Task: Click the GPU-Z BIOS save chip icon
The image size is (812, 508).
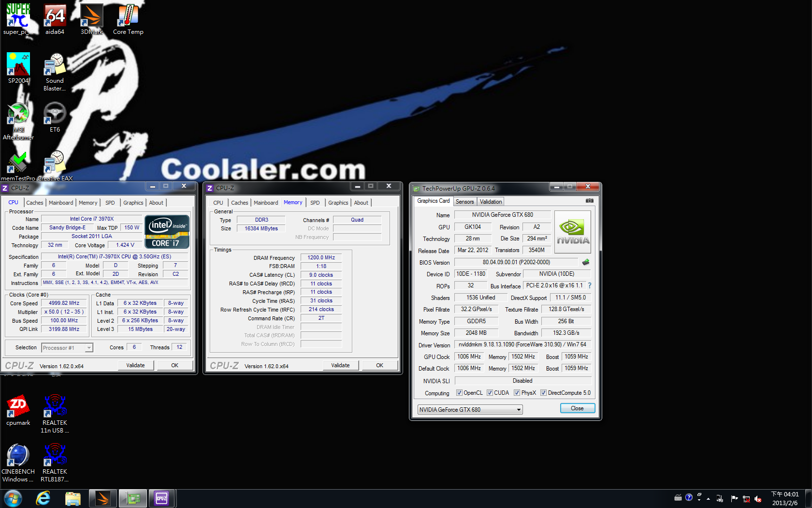Action: (586, 262)
